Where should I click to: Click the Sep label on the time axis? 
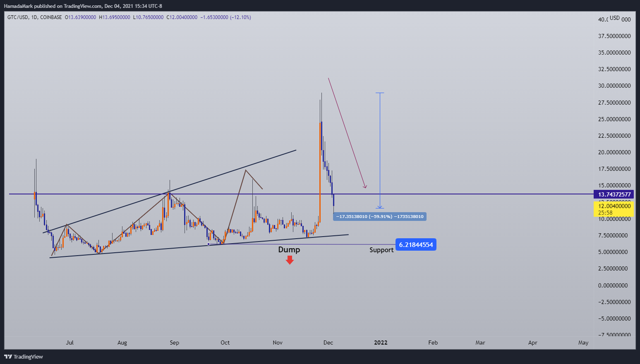(x=175, y=342)
